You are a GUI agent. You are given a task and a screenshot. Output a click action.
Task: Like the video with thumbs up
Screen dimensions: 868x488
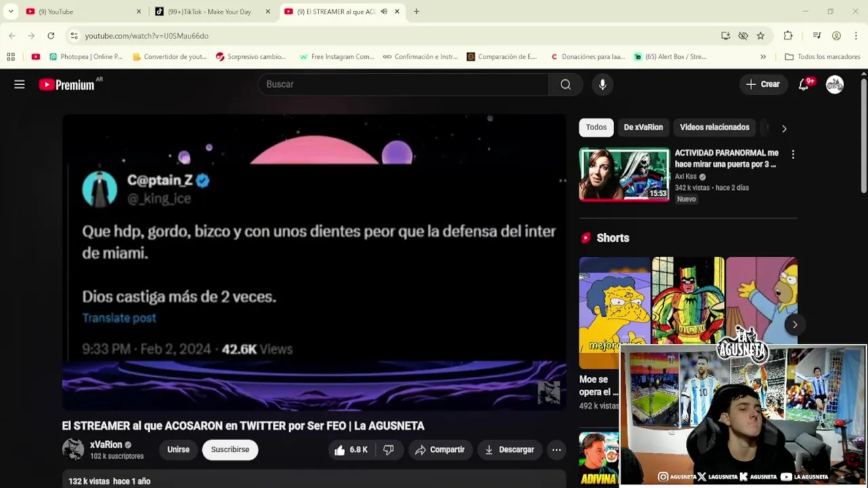[x=351, y=449]
